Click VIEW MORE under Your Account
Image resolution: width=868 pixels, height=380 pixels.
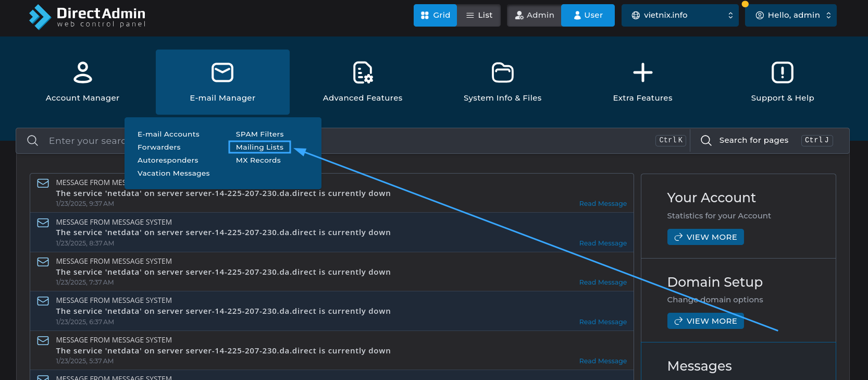coord(705,237)
